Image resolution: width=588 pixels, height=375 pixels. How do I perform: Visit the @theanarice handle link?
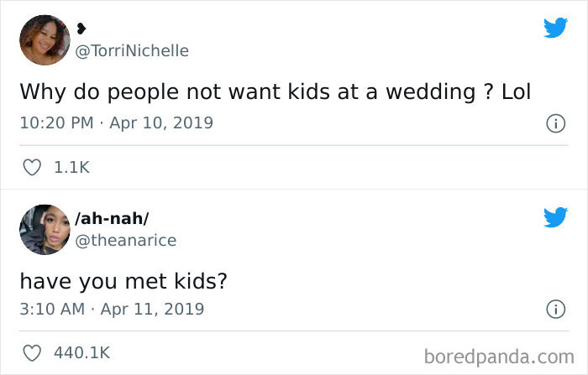tap(124, 241)
